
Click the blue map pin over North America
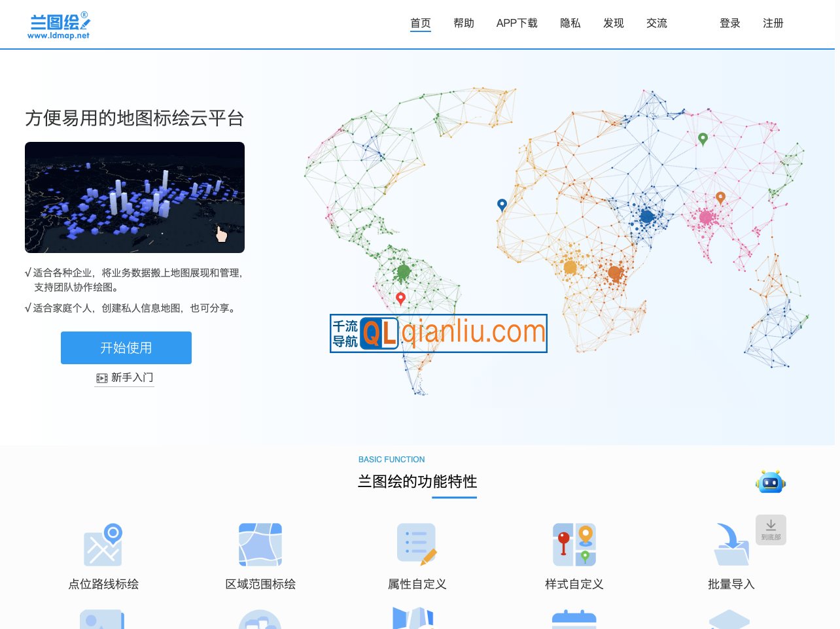click(502, 205)
